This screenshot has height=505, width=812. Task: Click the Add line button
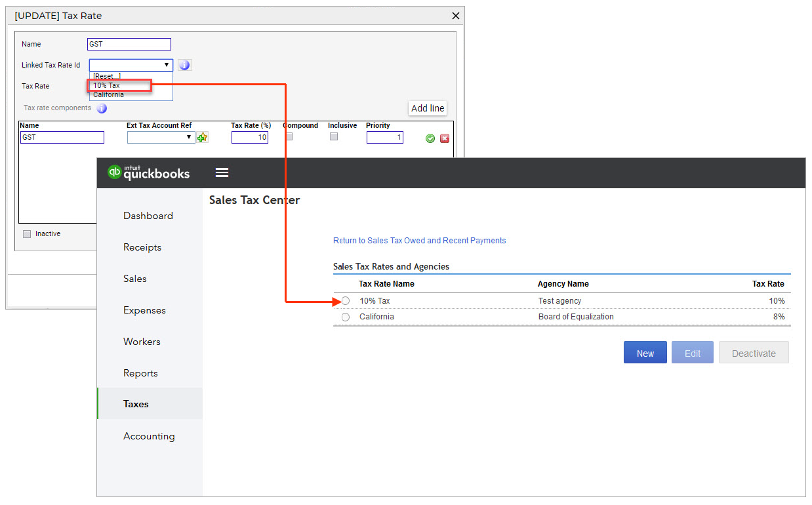(428, 108)
